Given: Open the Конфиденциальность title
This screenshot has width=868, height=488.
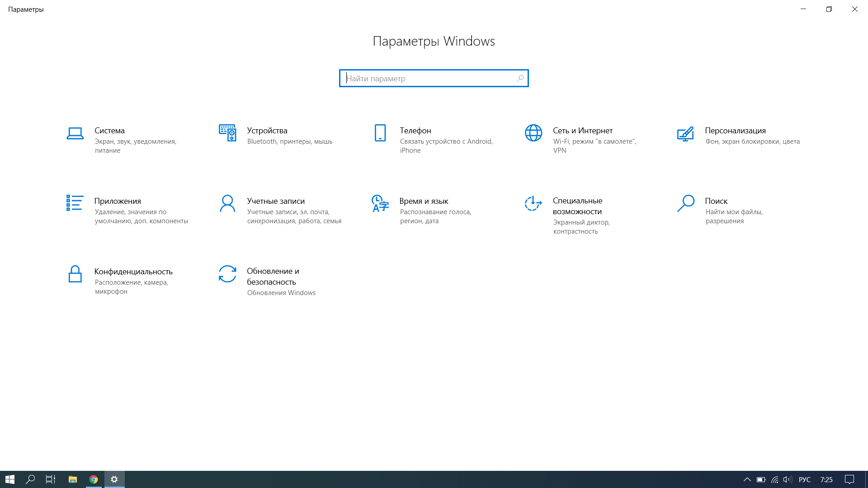Looking at the screenshot, I should [133, 272].
